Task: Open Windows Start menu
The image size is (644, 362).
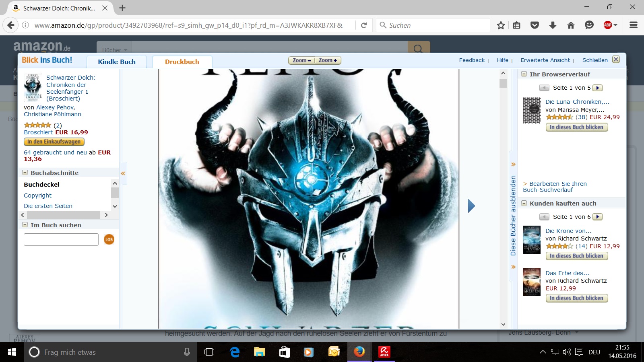Action: click(x=12, y=352)
